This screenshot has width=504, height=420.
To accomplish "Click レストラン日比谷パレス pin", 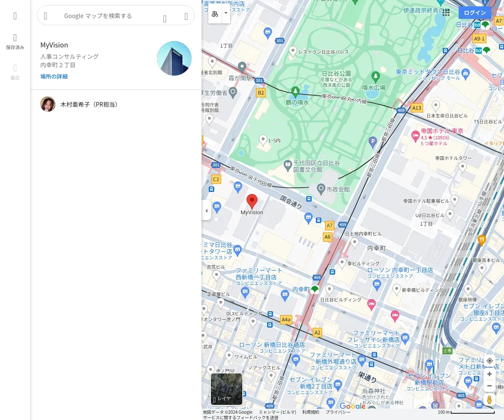I will [293, 52].
